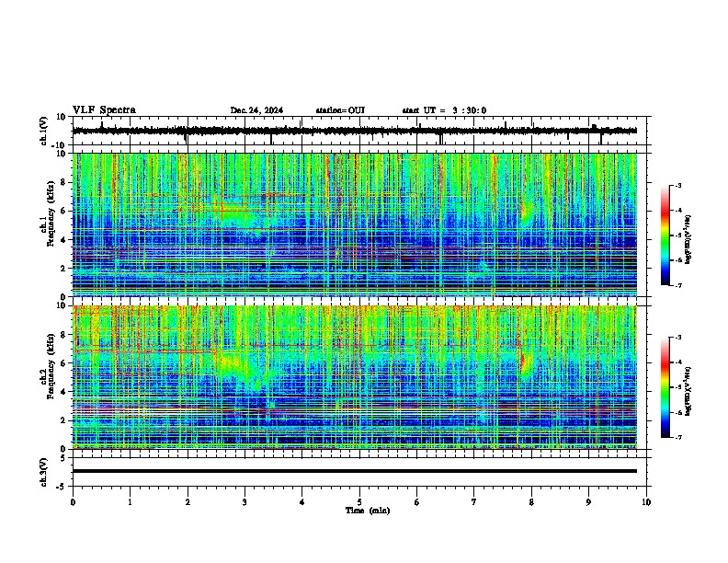Click the 6 kHz tick on ch.1 frequency axis
728x563 pixels.
point(63,211)
